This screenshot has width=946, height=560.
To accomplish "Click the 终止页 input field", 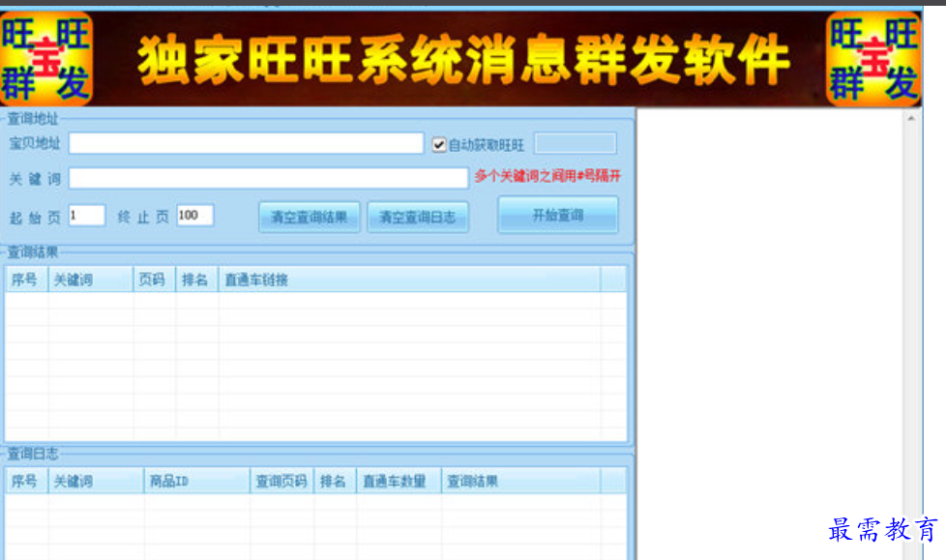I will point(194,216).
